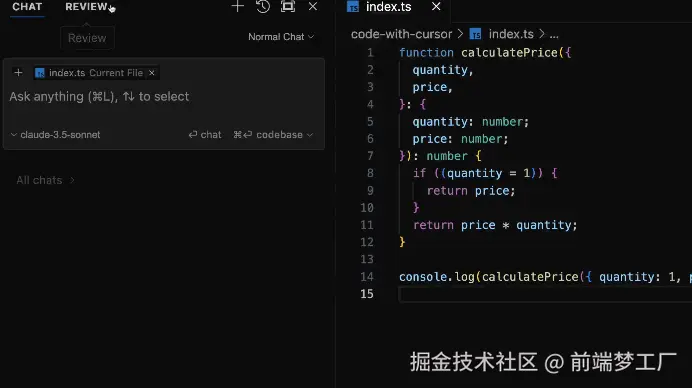The width and height of the screenshot is (692, 388).
Task: Remove index.ts Current File context
Action: [x=152, y=73]
